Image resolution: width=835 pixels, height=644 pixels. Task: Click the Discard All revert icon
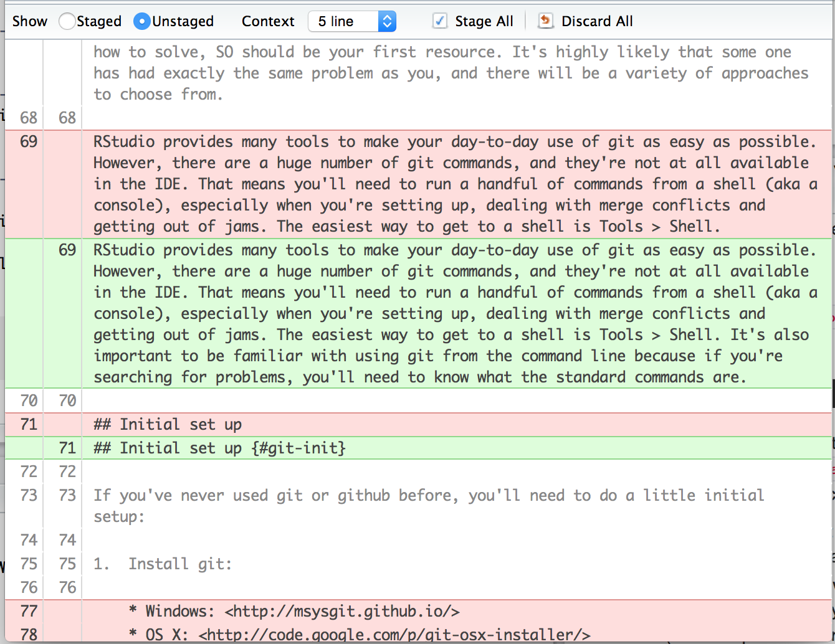[545, 21]
